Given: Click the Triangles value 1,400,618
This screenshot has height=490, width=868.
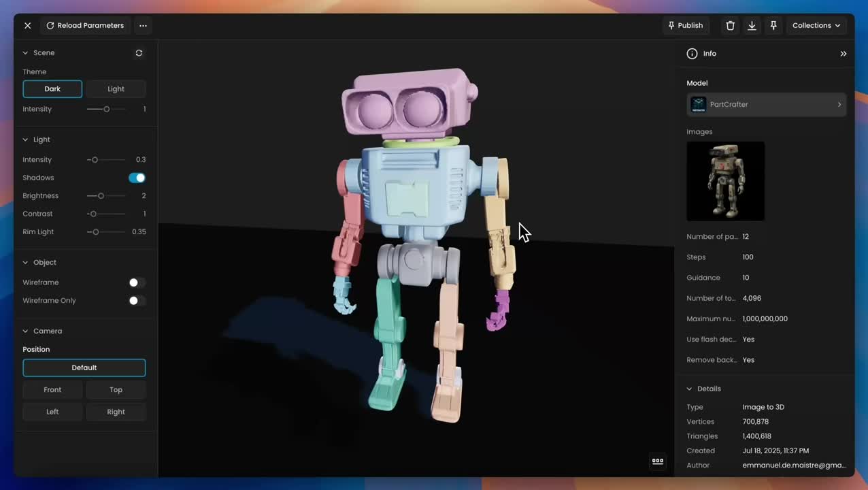Looking at the screenshot, I should point(756,436).
